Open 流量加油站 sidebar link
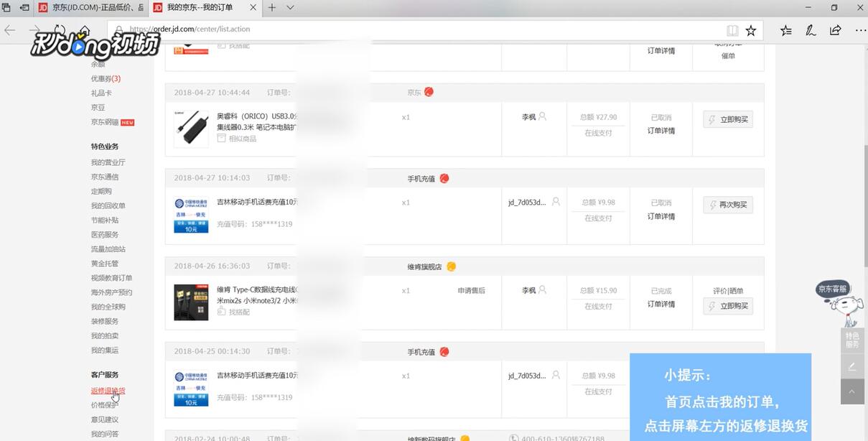Screen dimensions: 868x441 [x=108, y=249]
